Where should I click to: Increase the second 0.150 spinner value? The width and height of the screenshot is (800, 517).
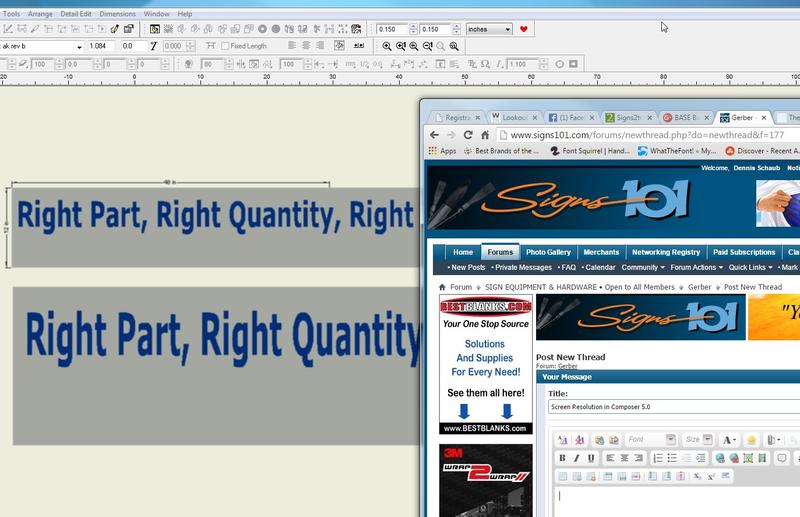(456, 27)
